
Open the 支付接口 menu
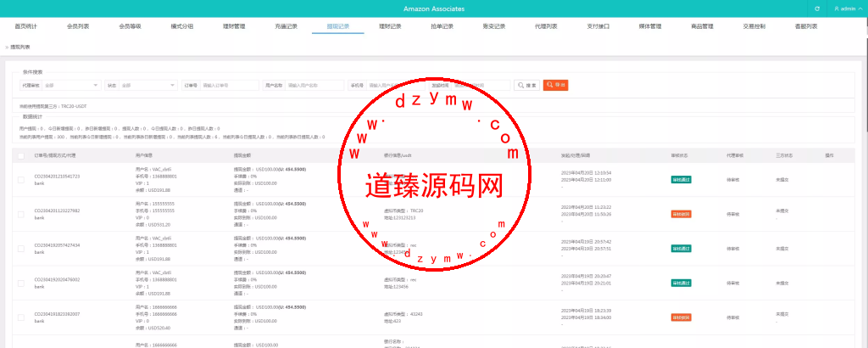coord(598,26)
